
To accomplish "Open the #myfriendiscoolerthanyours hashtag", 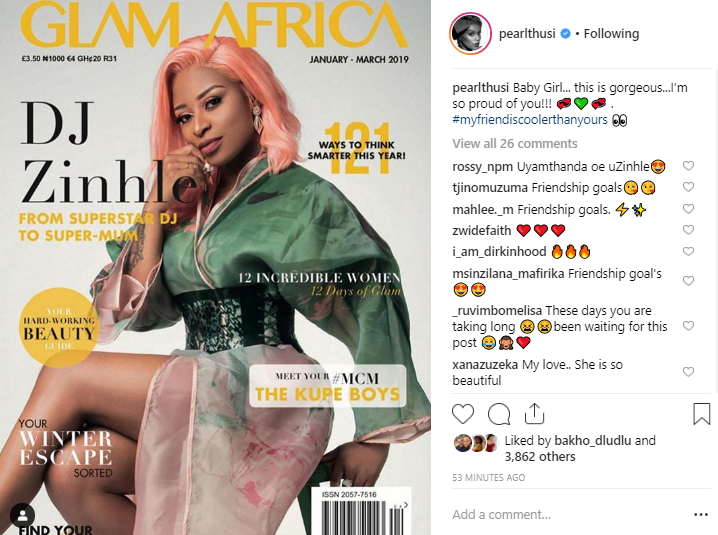I will (x=530, y=120).
